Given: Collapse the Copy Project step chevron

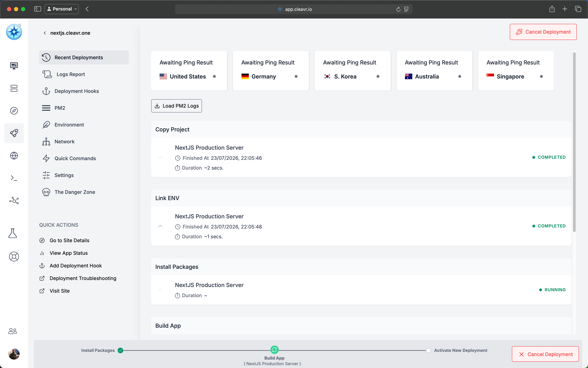Looking at the screenshot, I should click(160, 158).
